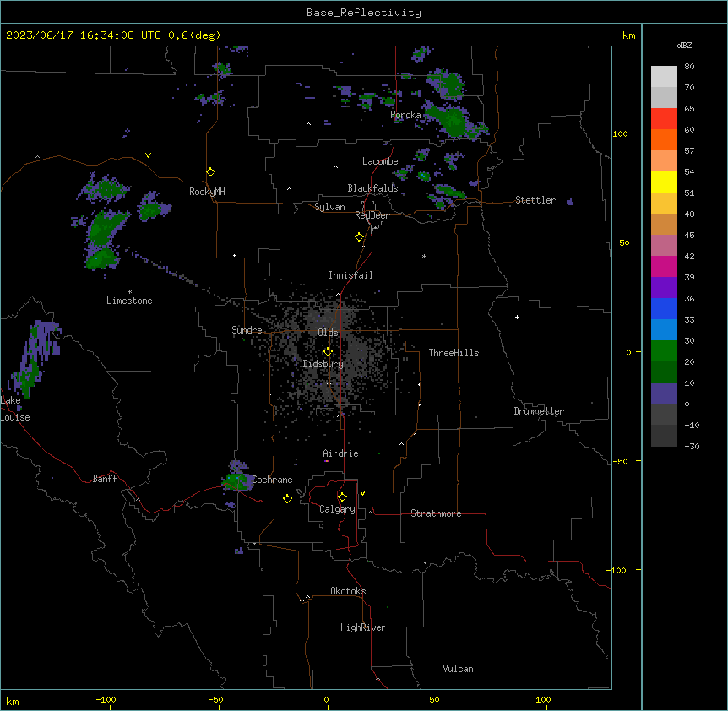
Task: Pick the slate-purple 0-10 dBZ legend swatch
Action: click(664, 393)
